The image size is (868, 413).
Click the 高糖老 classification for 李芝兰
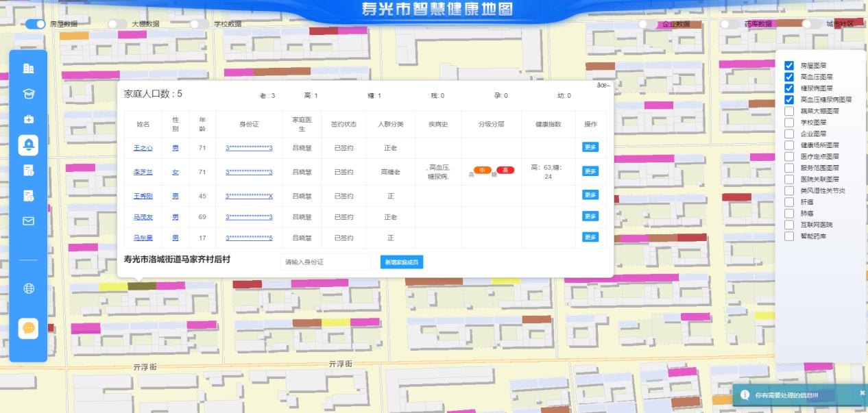tap(390, 172)
